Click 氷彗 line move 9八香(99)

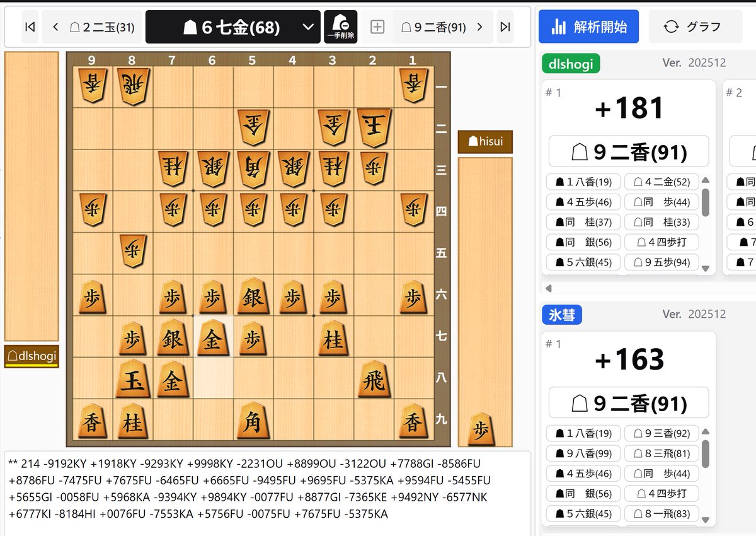click(583, 453)
